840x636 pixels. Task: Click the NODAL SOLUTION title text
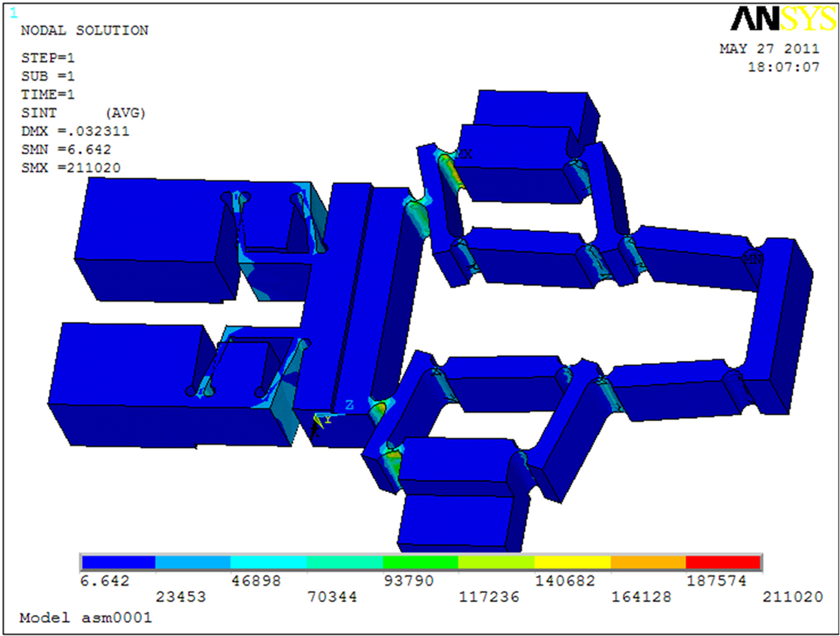(x=85, y=30)
